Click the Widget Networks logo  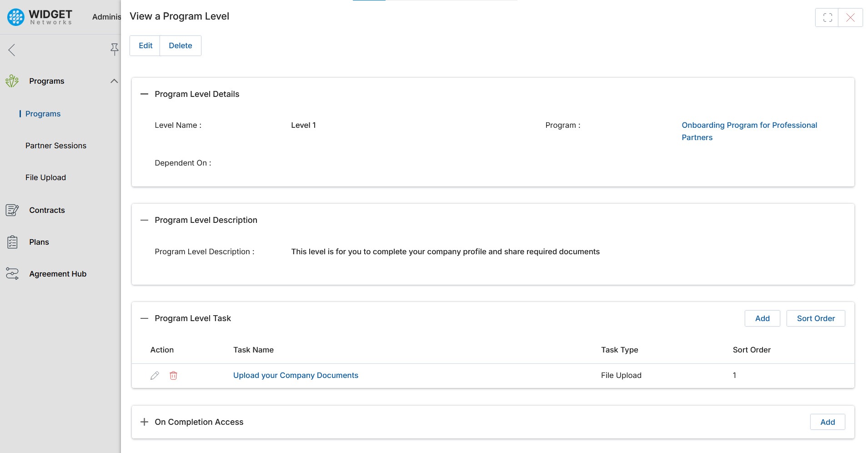click(40, 17)
